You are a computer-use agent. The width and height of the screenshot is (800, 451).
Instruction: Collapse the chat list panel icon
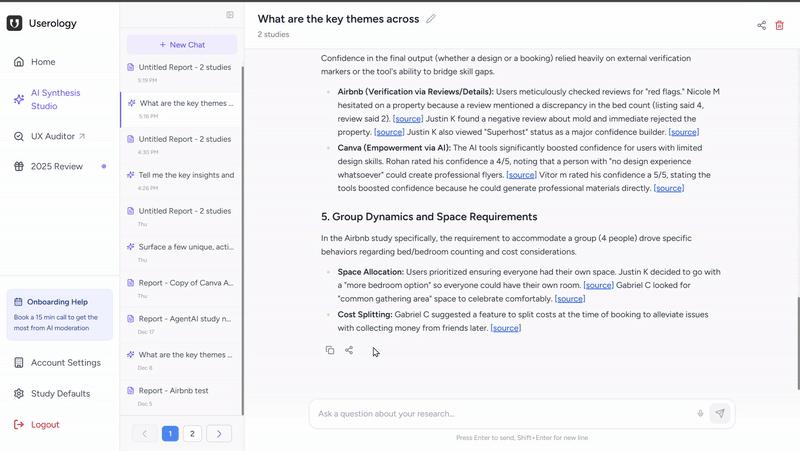pyautogui.click(x=230, y=15)
